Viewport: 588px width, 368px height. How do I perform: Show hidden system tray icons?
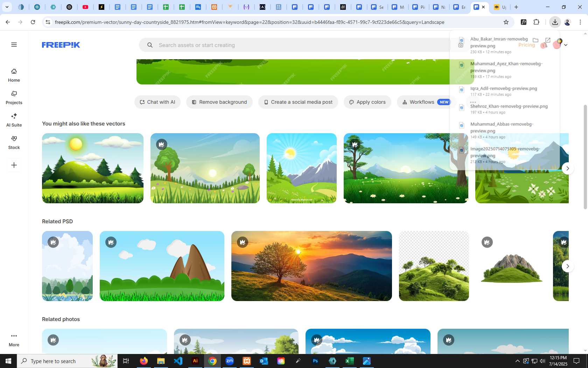coord(517,361)
